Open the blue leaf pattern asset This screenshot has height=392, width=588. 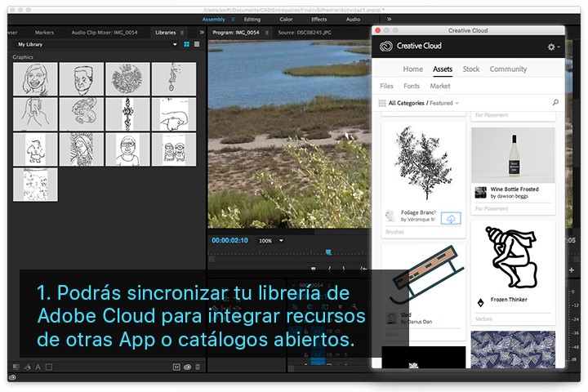[513, 350]
